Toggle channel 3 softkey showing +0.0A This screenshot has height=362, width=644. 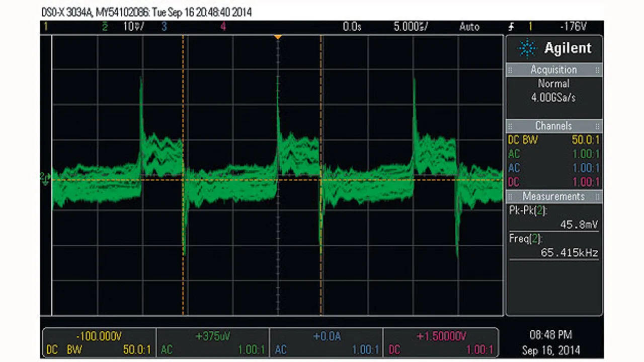point(326,343)
